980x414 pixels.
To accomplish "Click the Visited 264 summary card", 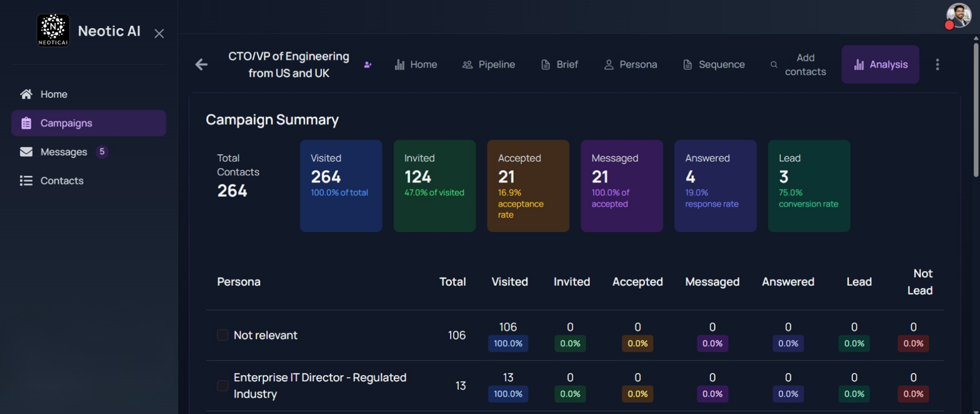I will point(341,186).
